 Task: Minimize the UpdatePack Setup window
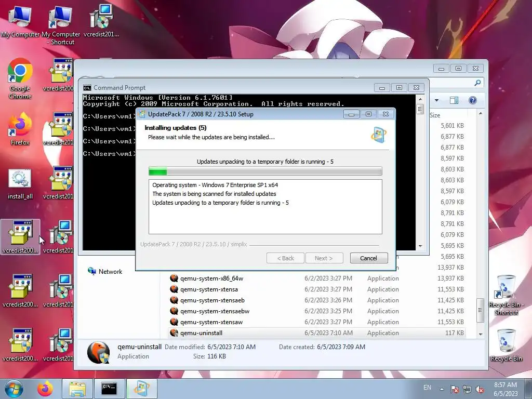[351, 114]
